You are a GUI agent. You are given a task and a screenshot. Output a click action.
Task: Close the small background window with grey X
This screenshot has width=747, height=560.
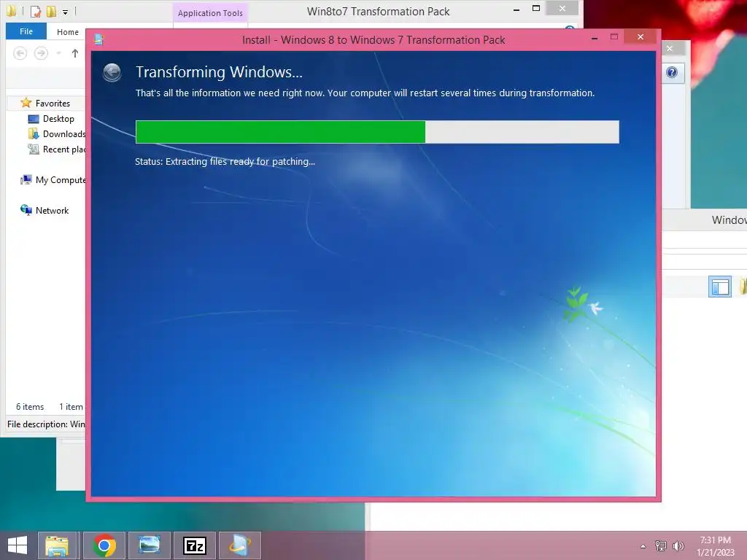tap(670, 48)
